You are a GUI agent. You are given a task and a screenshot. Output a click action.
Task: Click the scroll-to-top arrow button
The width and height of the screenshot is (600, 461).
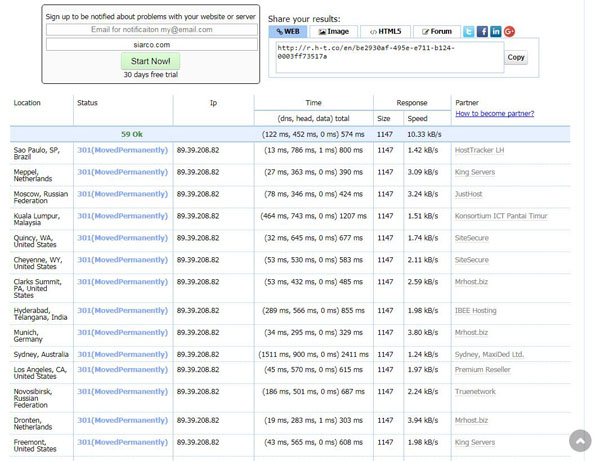(x=580, y=441)
